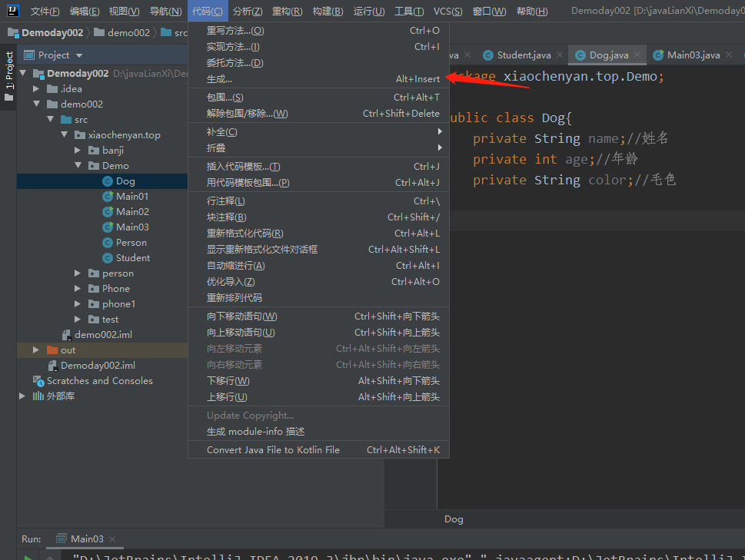Expand the 折叠 submenu arrow
The image size is (745, 560).
(x=440, y=147)
